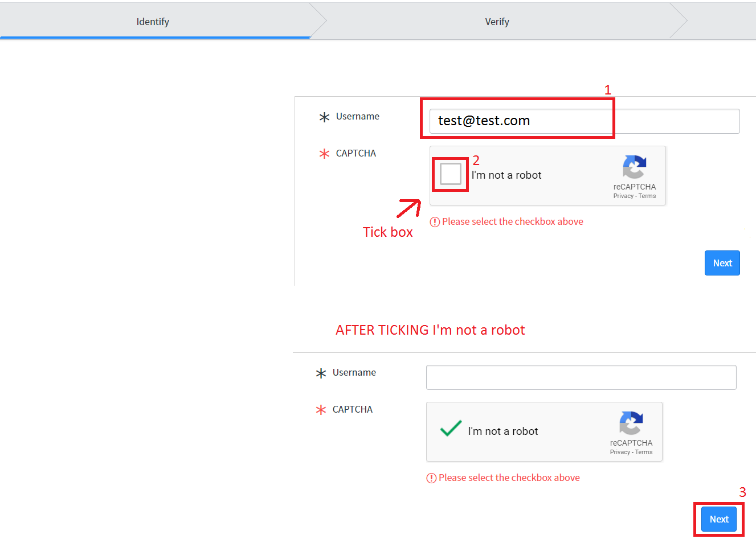Click the green checkmark in lower reCAPTCHA
Viewport: 756px width, 543px height.
(451, 428)
